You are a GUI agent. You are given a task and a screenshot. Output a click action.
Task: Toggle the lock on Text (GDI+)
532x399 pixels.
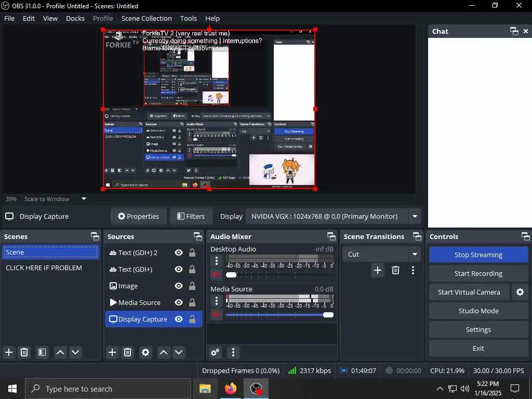click(192, 270)
